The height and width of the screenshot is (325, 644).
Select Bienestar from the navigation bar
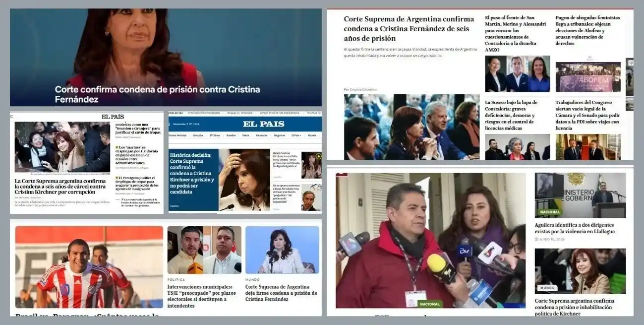tap(262, 135)
